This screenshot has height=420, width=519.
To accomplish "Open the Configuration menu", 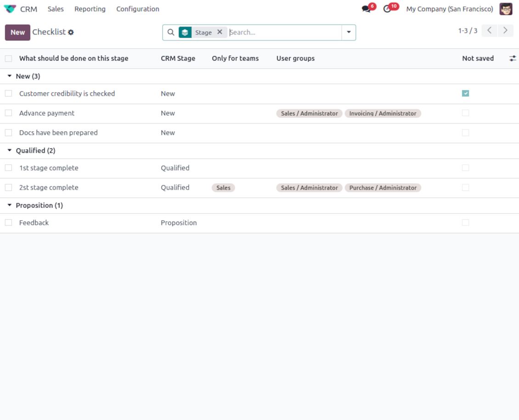I will [x=138, y=9].
